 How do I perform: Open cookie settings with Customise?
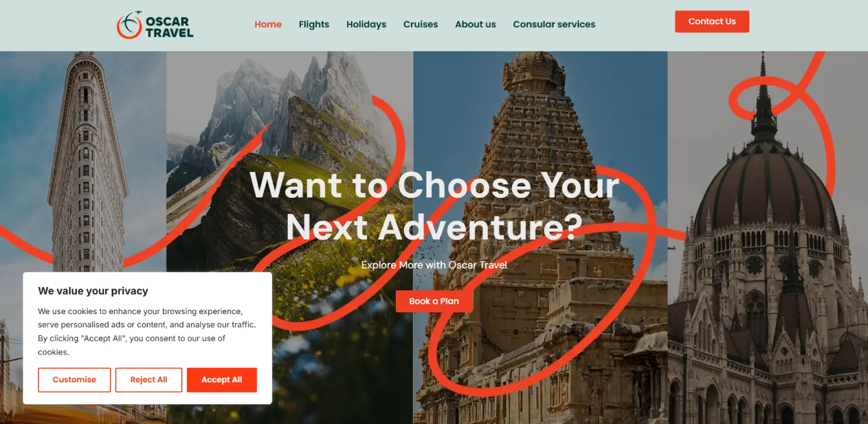[74, 379]
